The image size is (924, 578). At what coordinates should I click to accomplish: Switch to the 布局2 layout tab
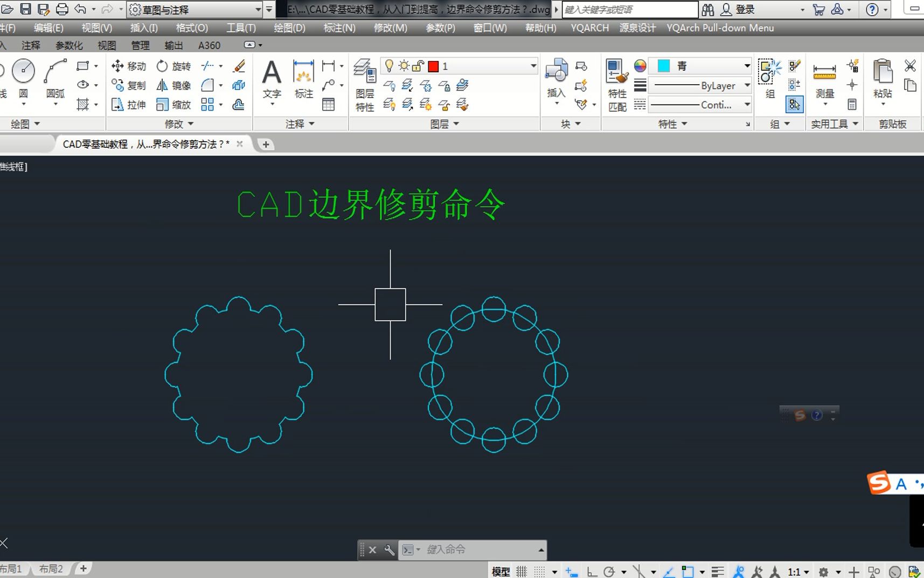tap(51, 568)
